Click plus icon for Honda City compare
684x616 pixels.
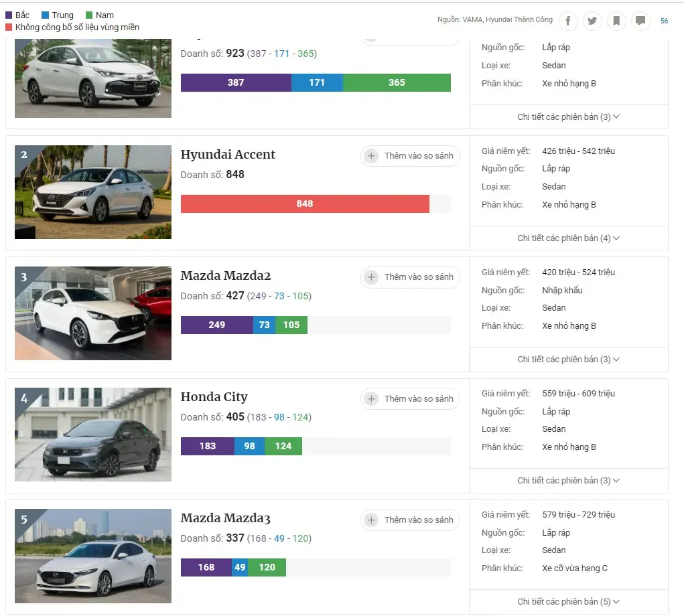click(371, 398)
